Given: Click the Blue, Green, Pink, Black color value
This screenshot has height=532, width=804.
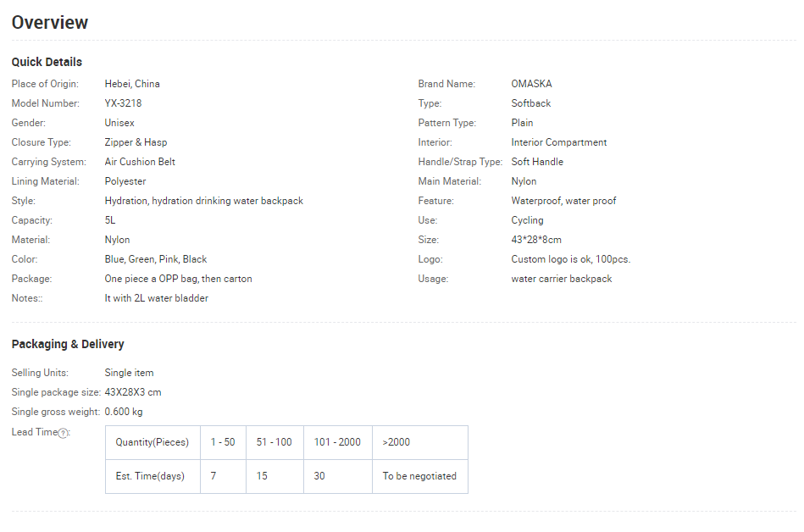Looking at the screenshot, I should (156, 259).
